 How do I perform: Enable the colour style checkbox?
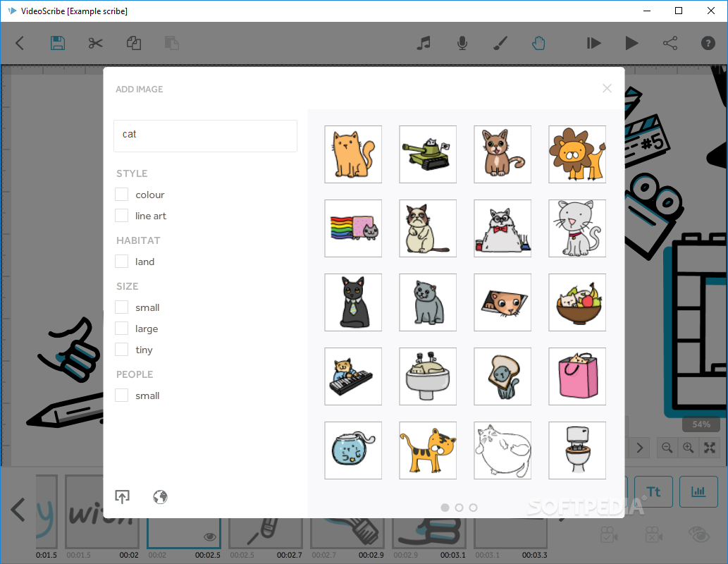coord(122,194)
